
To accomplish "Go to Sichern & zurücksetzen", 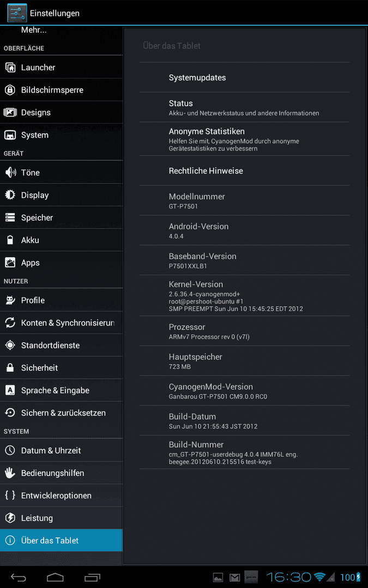I will click(61, 413).
